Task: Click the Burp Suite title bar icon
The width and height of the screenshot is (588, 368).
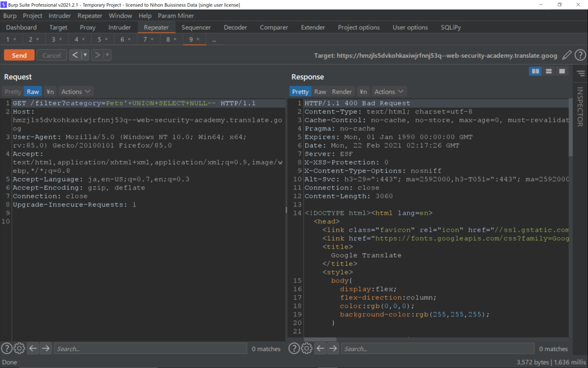Action: (4, 4)
